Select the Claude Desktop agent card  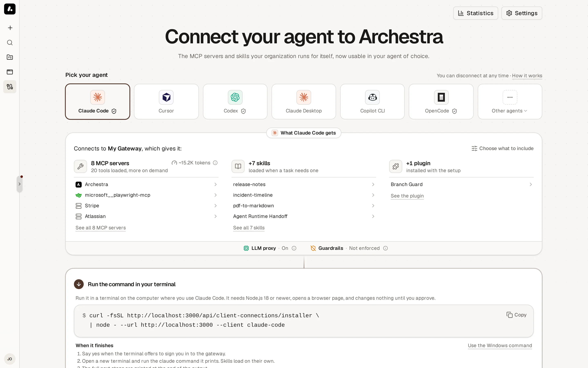pos(304,101)
